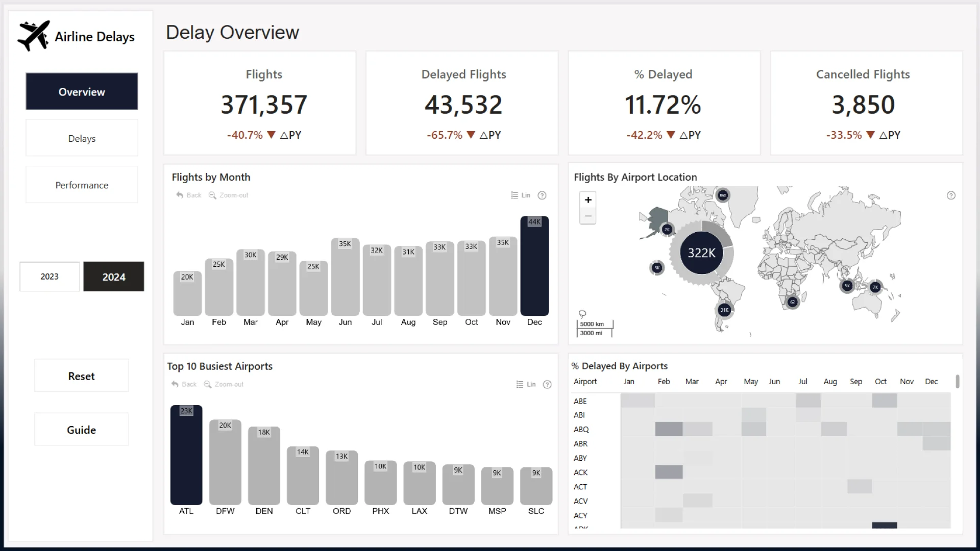Select the Jan bar in Flights by Month
This screenshot has height=551, width=980.
click(187, 293)
